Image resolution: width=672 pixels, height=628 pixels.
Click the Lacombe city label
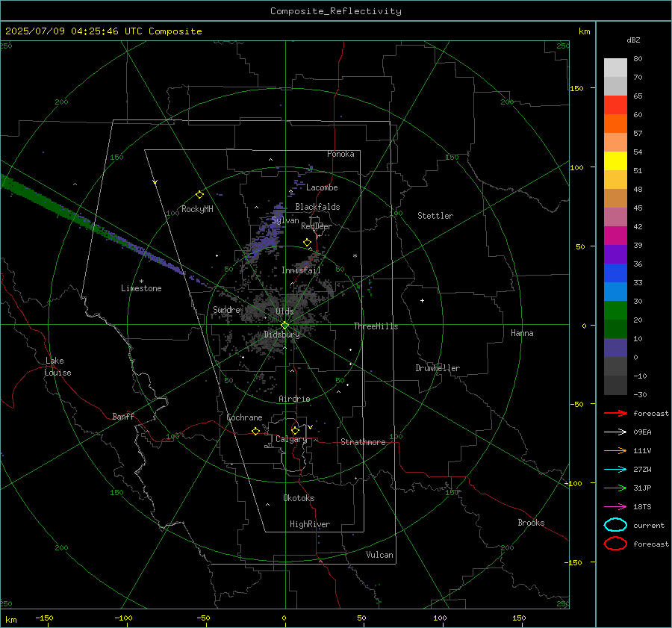tap(322, 187)
